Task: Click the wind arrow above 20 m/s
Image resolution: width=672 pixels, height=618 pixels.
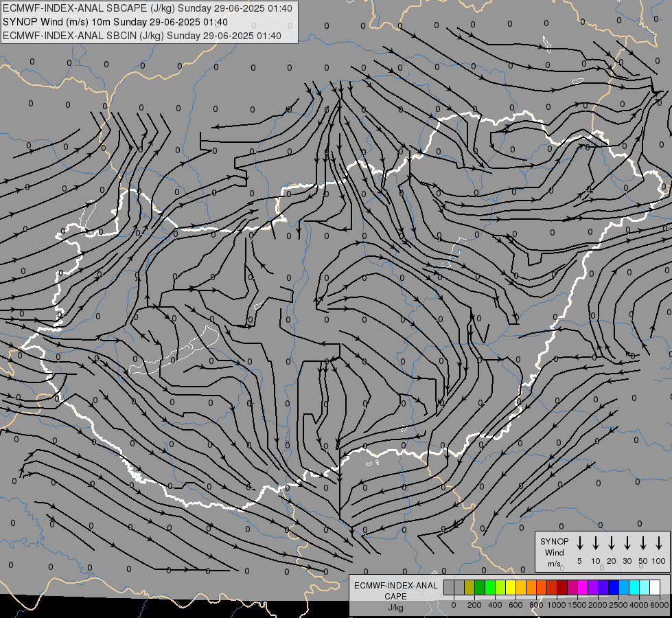Action: (x=612, y=543)
